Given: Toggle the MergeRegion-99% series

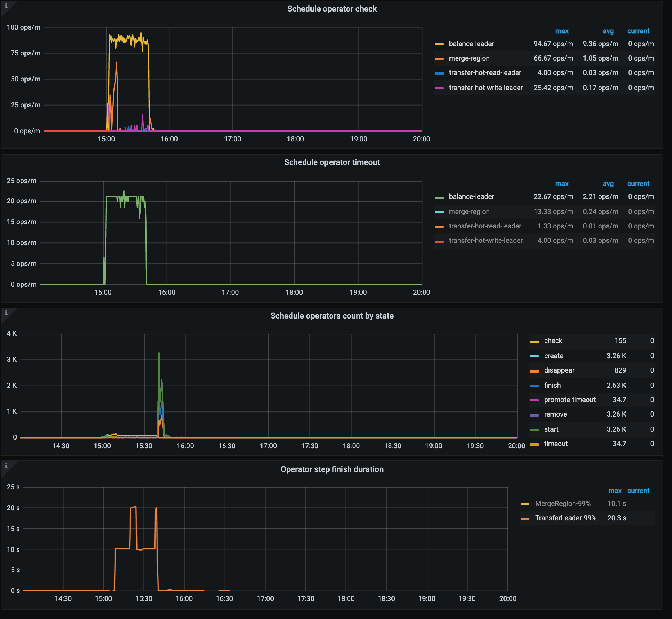Looking at the screenshot, I should point(563,504).
